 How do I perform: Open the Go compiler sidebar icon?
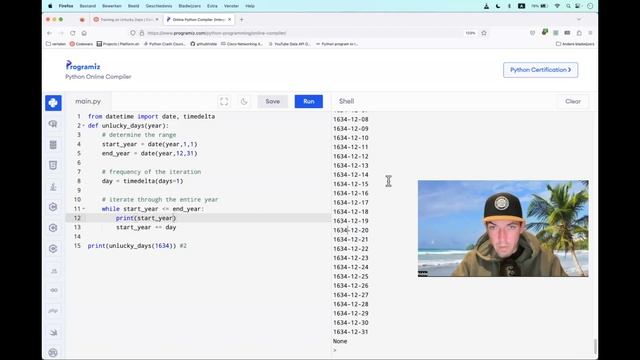click(53, 290)
